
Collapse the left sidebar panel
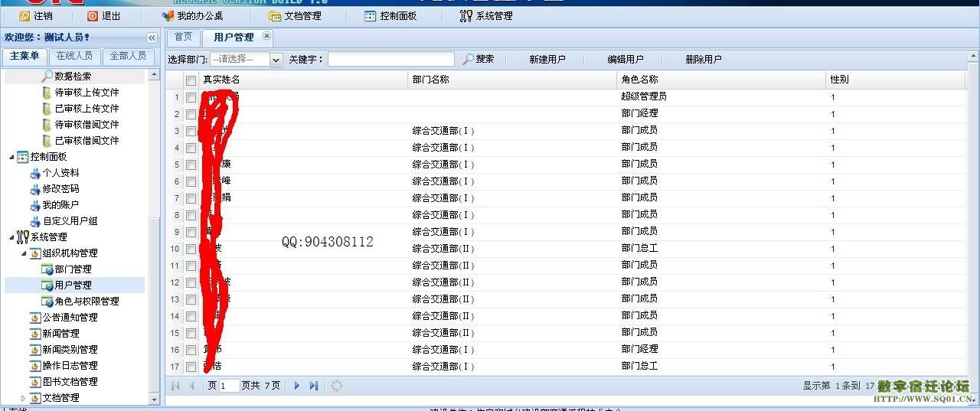point(152,38)
